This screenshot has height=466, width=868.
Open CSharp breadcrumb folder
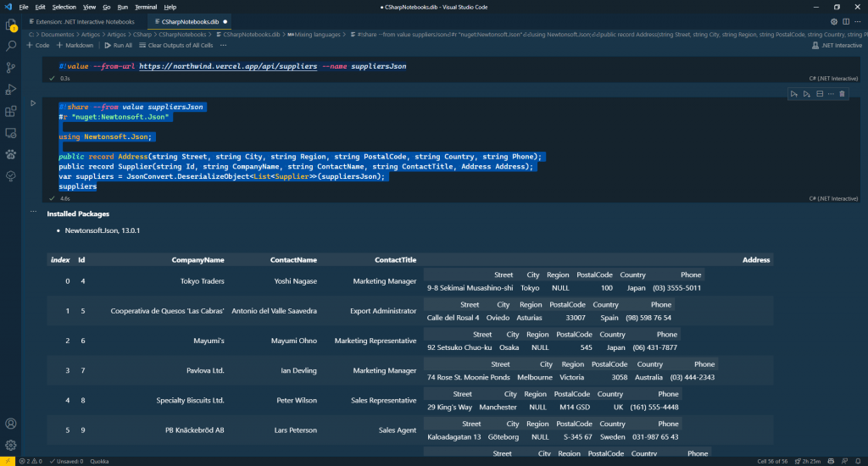(x=142, y=34)
